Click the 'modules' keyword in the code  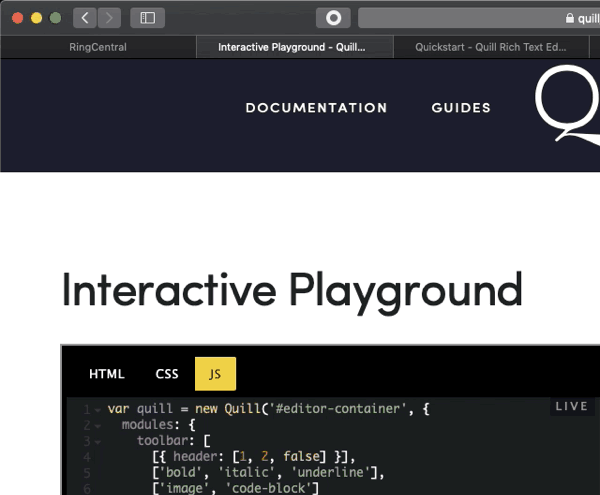(x=147, y=425)
